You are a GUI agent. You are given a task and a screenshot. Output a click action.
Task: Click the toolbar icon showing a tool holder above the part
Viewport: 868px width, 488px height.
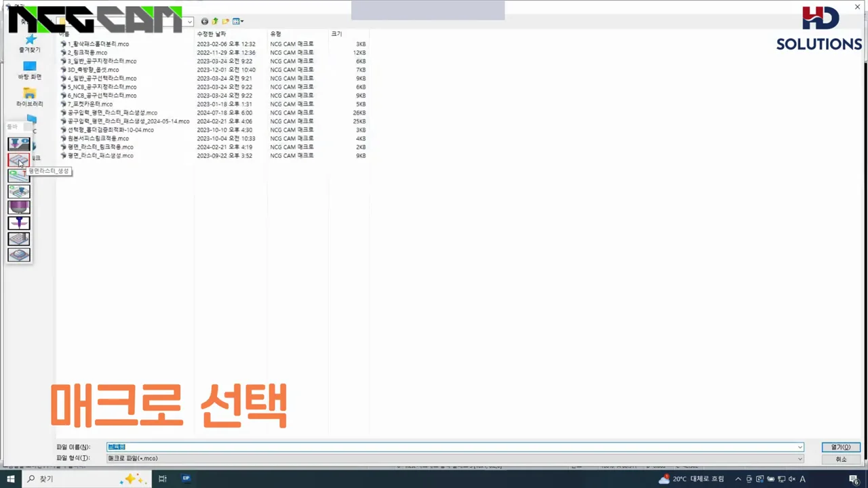(19, 144)
